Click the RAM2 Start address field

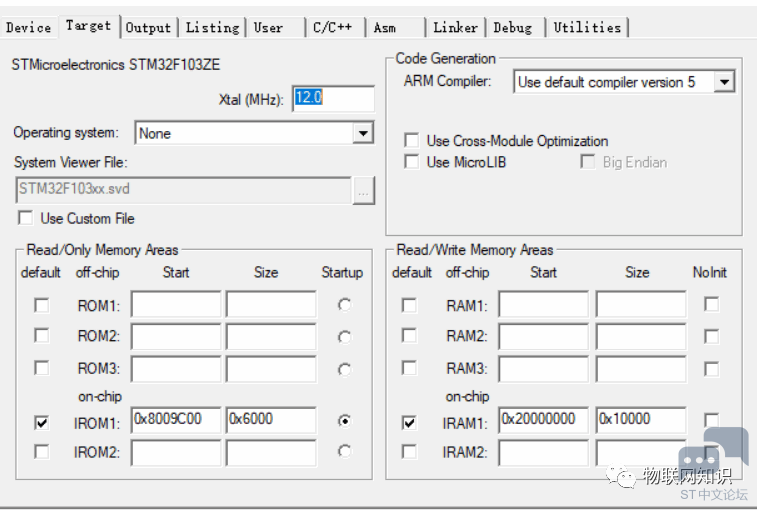(544, 336)
